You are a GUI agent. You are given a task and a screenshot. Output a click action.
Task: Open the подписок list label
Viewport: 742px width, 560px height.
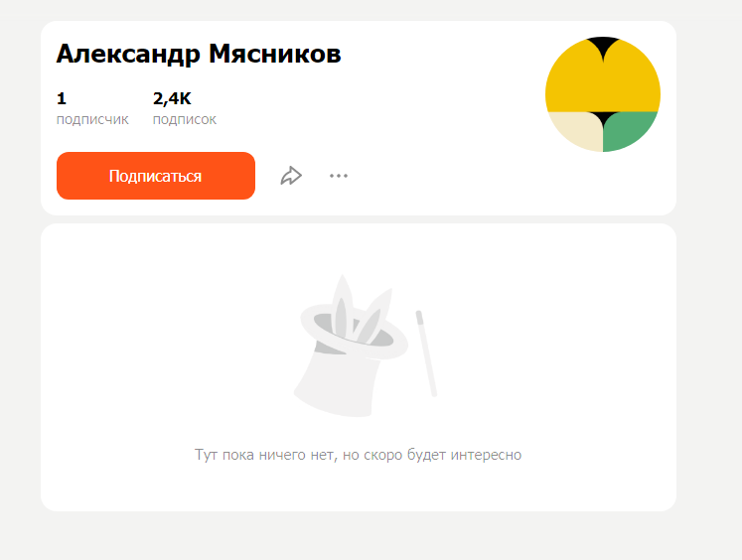coord(185,120)
